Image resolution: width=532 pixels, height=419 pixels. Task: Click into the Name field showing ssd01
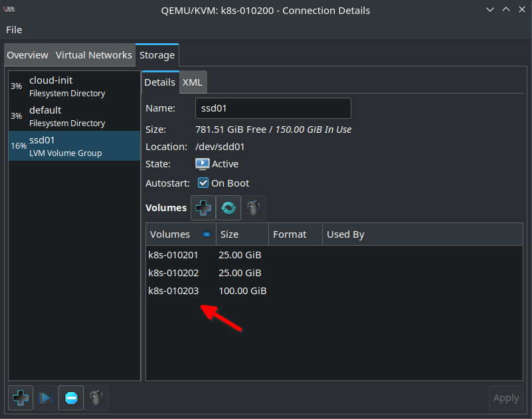pyautogui.click(x=273, y=108)
